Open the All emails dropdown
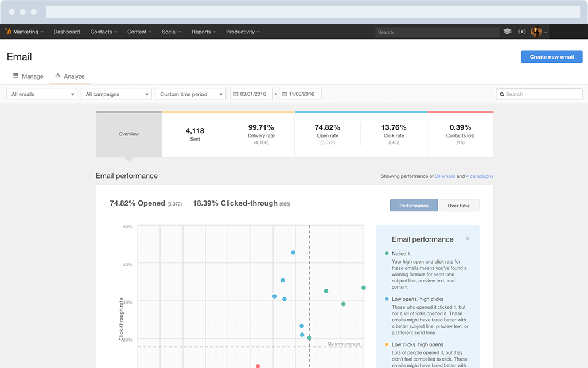Image resolution: width=588 pixels, height=368 pixels. click(x=41, y=94)
